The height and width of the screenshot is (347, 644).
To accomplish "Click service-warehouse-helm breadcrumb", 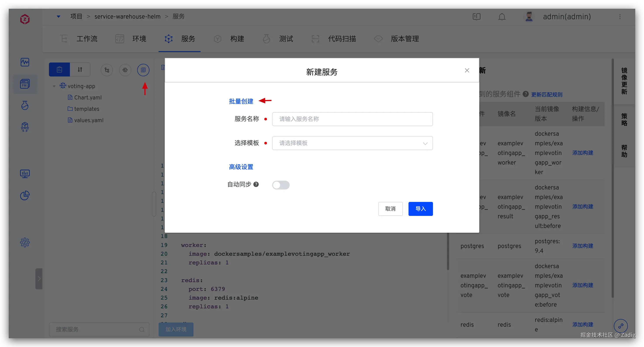I will click(x=127, y=17).
